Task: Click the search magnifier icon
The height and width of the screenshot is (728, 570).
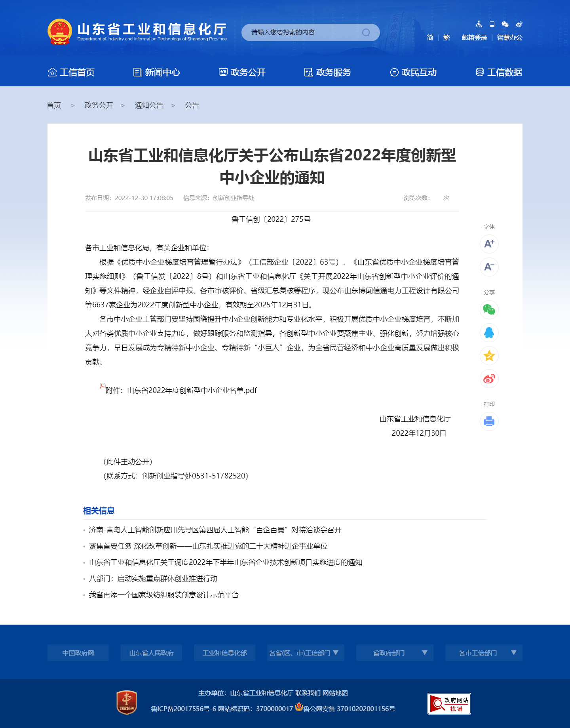Action: pos(366,32)
